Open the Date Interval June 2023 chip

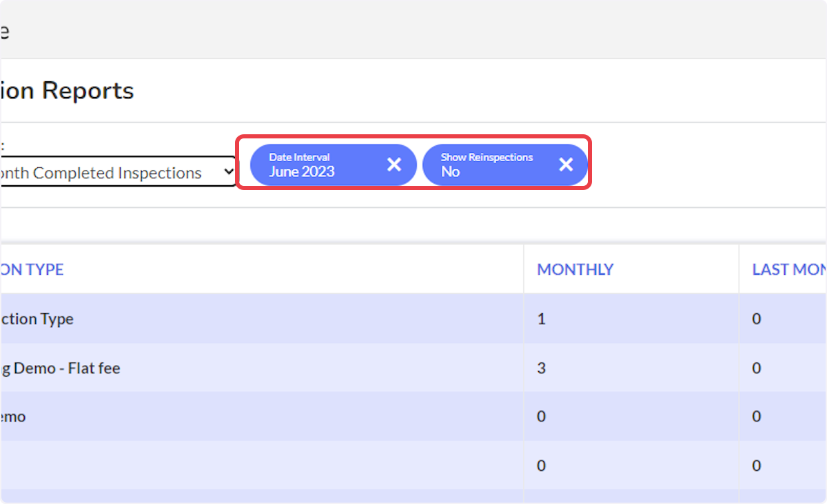pyautogui.click(x=333, y=165)
